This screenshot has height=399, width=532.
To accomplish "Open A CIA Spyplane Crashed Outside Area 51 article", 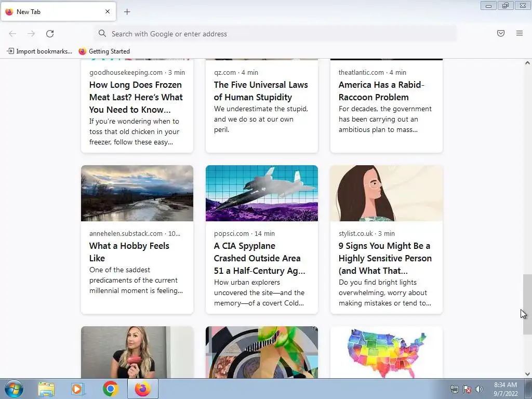I will [260, 258].
